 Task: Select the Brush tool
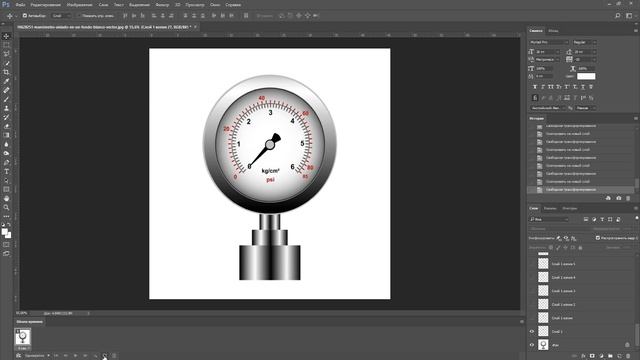point(6,99)
